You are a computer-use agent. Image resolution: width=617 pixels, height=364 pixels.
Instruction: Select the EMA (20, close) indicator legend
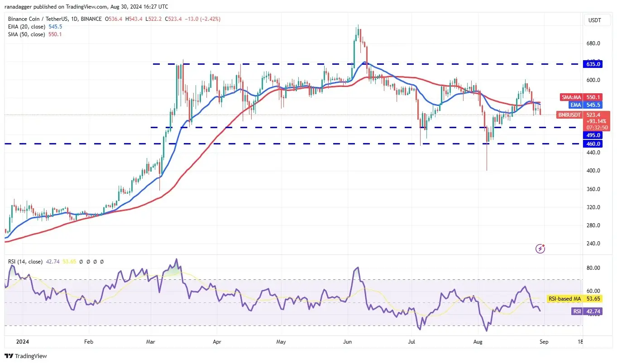35,27
